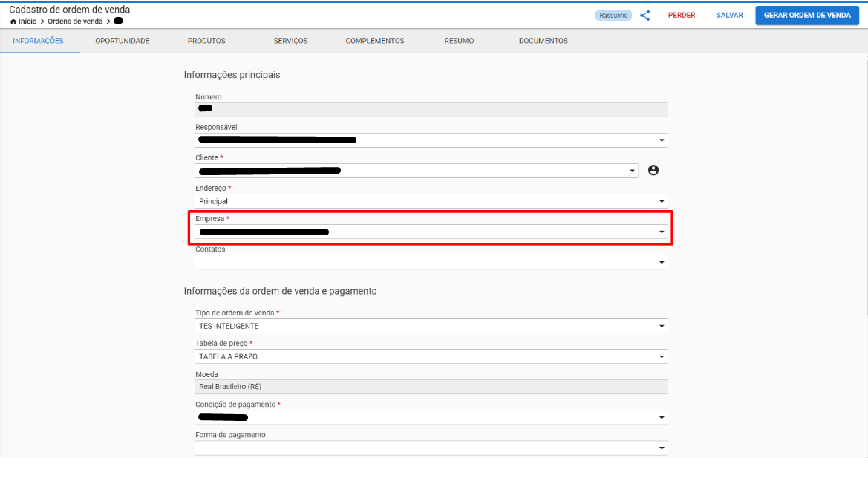Click the Moeda field Real Brasileiro
This screenshot has width=868, height=481.
[x=431, y=386]
